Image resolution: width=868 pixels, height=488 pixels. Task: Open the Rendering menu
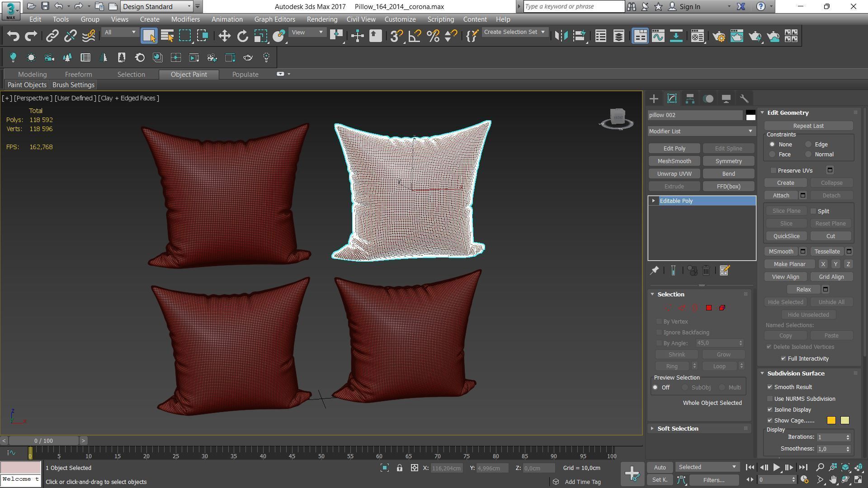point(322,19)
